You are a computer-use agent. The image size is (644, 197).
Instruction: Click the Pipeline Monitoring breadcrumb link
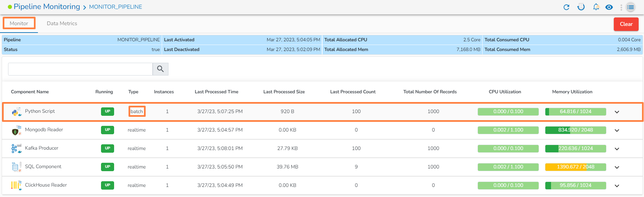click(x=47, y=7)
